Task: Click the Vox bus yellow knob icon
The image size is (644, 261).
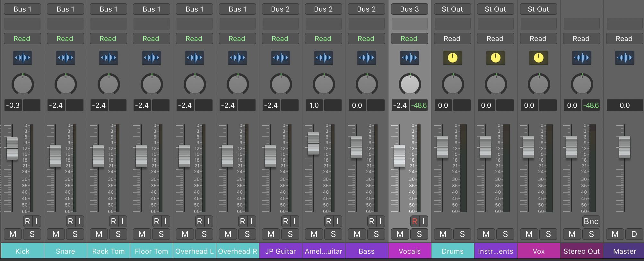Action: (539, 58)
